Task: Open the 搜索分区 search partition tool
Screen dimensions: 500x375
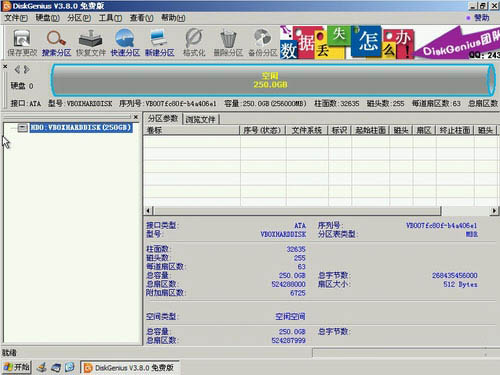Action: [x=56, y=43]
